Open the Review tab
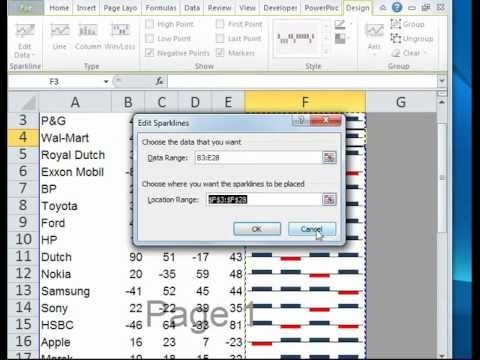The height and width of the screenshot is (360, 480). [x=220, y=8]
